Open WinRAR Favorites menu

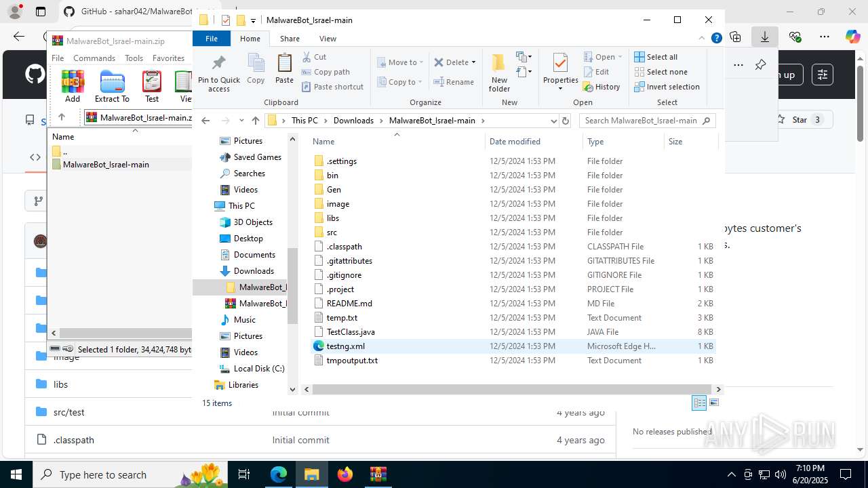coord(168,58)
